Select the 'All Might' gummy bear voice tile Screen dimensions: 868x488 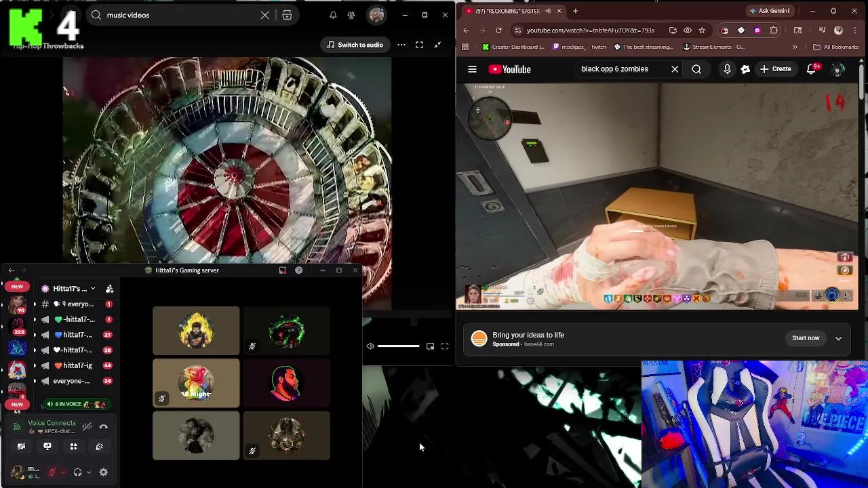point(196,384)
